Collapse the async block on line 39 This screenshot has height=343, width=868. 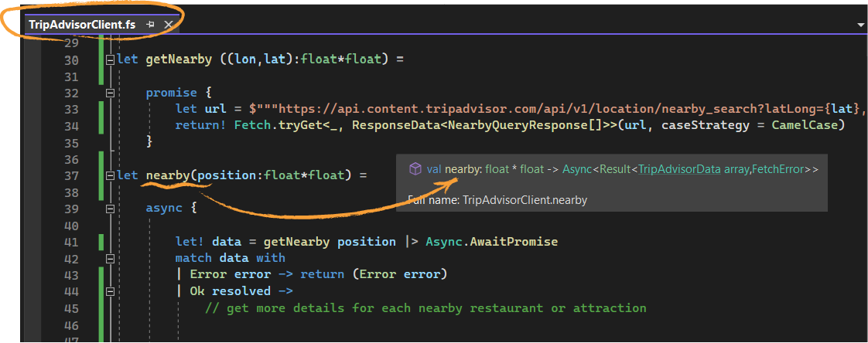110,209
